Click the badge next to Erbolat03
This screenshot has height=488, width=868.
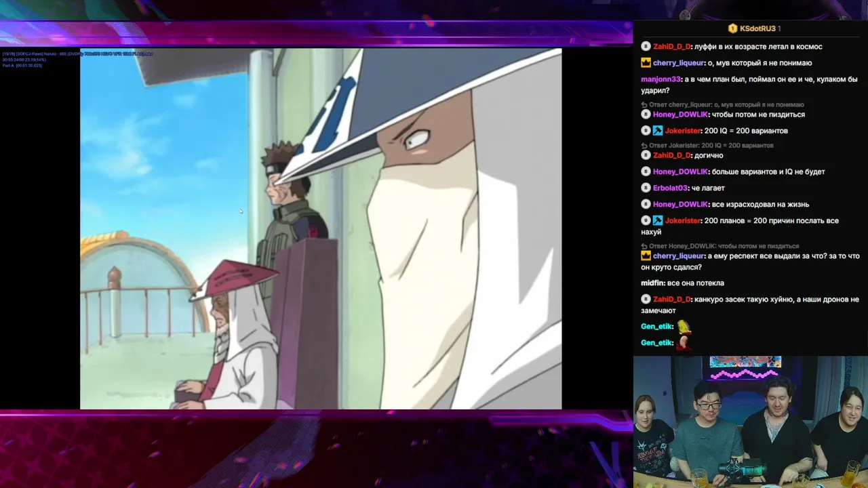[646, 188]
